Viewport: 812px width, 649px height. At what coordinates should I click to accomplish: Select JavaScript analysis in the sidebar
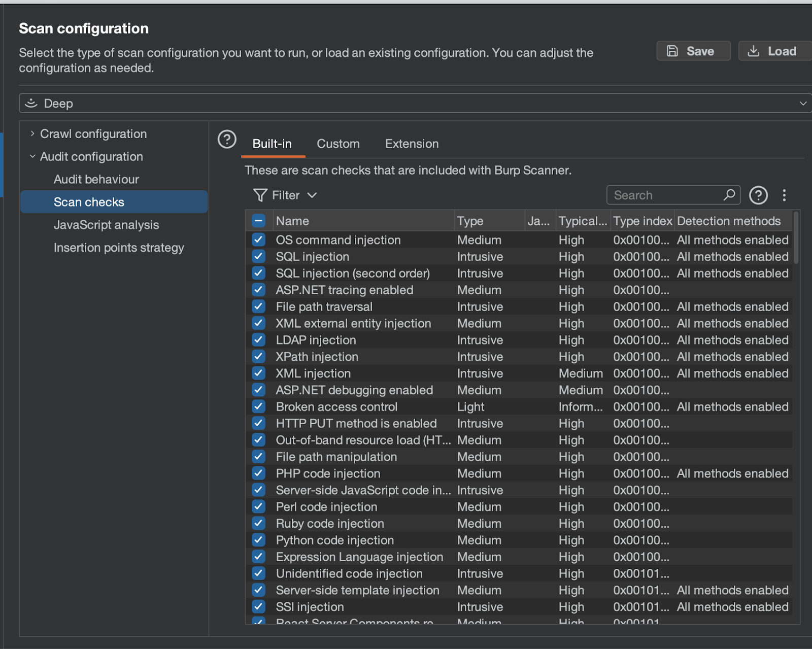[106, 225]
